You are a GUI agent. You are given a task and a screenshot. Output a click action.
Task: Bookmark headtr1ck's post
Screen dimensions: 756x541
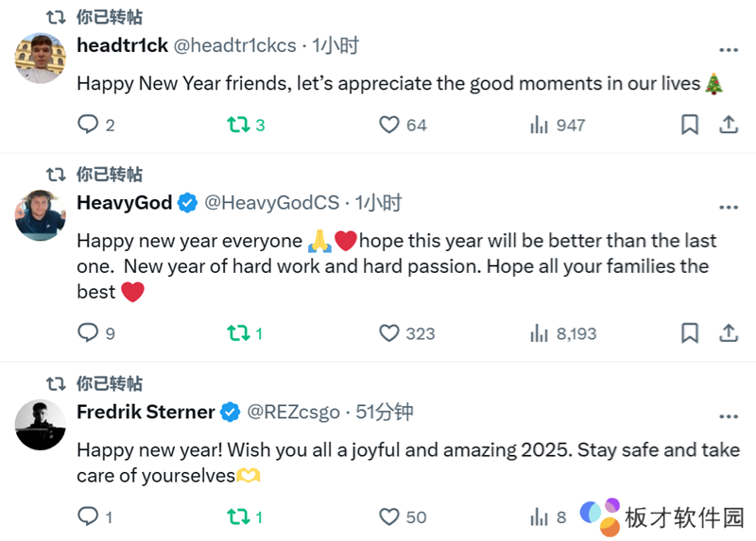point(690,125)
